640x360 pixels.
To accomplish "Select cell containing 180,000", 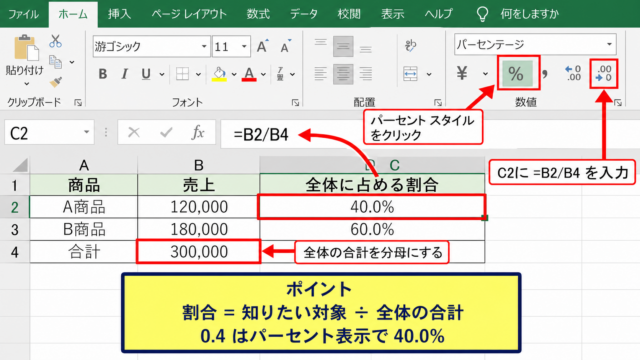I will pyautogui.click(x=199, y=229).
